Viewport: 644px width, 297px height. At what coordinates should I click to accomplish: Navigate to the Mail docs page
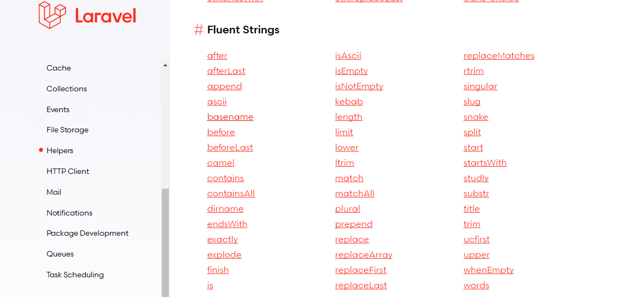(x=54, y=192)
